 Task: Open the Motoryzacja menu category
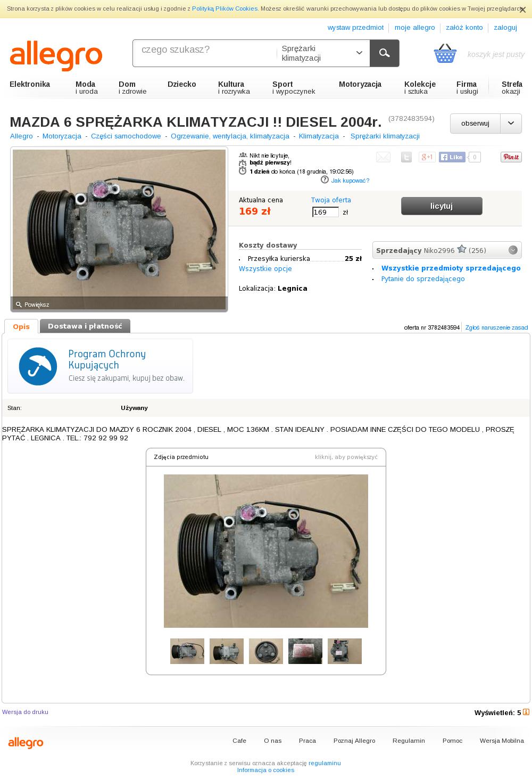[360, 84]
